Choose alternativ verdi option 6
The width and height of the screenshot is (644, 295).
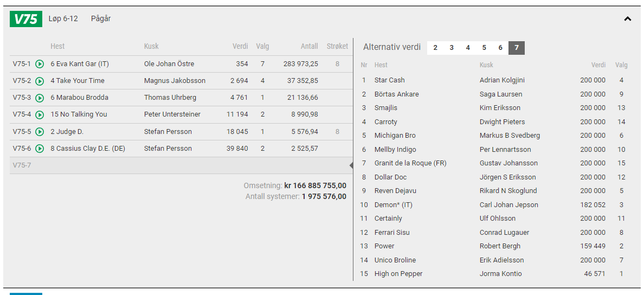pos(500,48)
